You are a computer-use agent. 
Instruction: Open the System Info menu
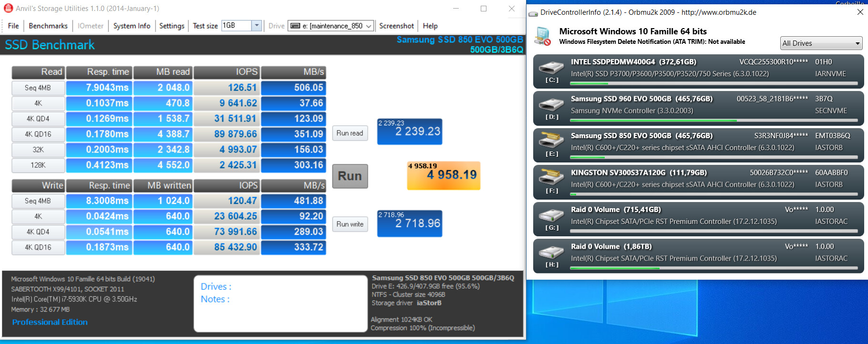coord(132,26)
